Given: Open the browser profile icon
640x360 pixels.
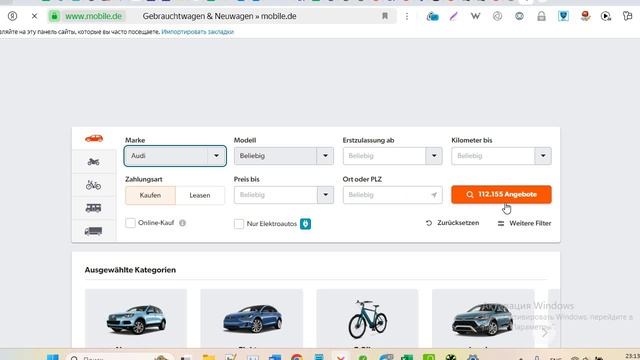Looking at the screenshot, I should coord(13,16).
